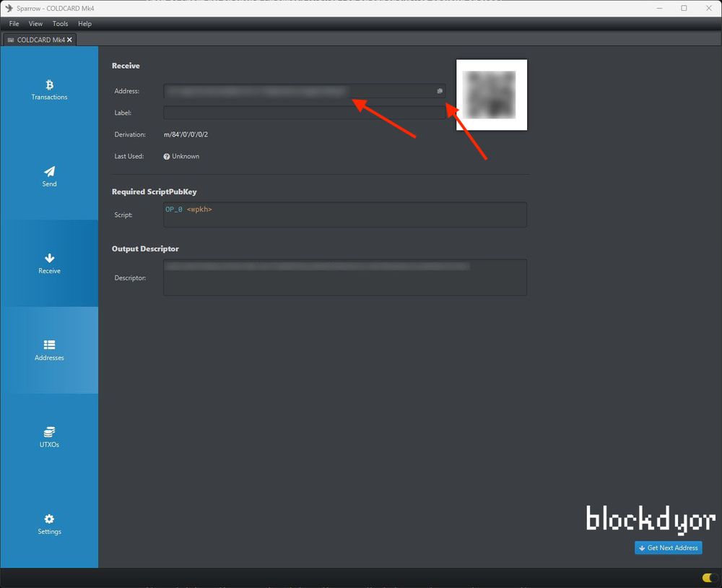The width and height of the screenshot is (722, 588).
Task: Switch to the Send screen
Action: click(49, 176)
